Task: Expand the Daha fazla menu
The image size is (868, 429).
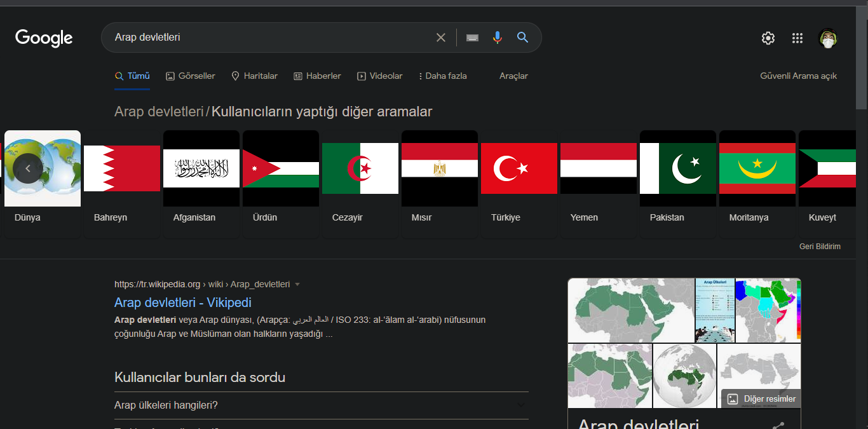Action: 442,76
